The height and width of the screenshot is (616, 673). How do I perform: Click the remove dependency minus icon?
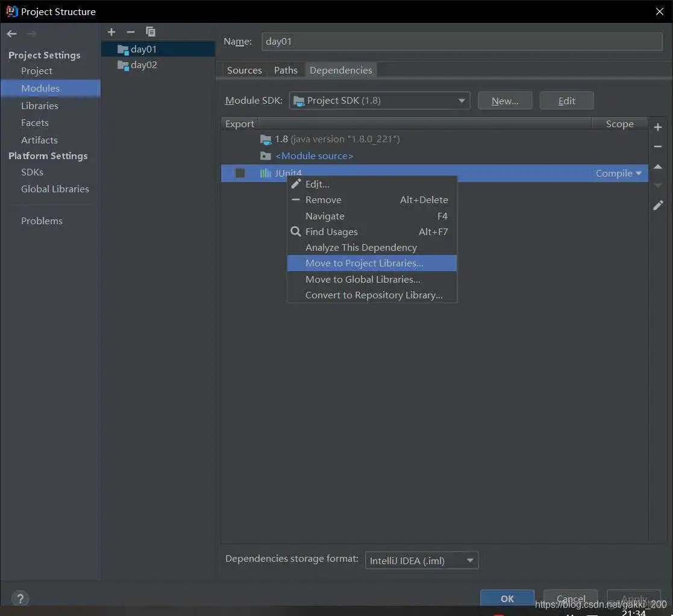[658, 146]
